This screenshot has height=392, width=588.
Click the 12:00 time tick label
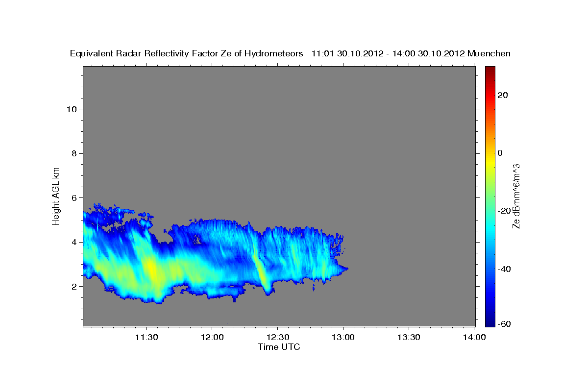point(212,338)
